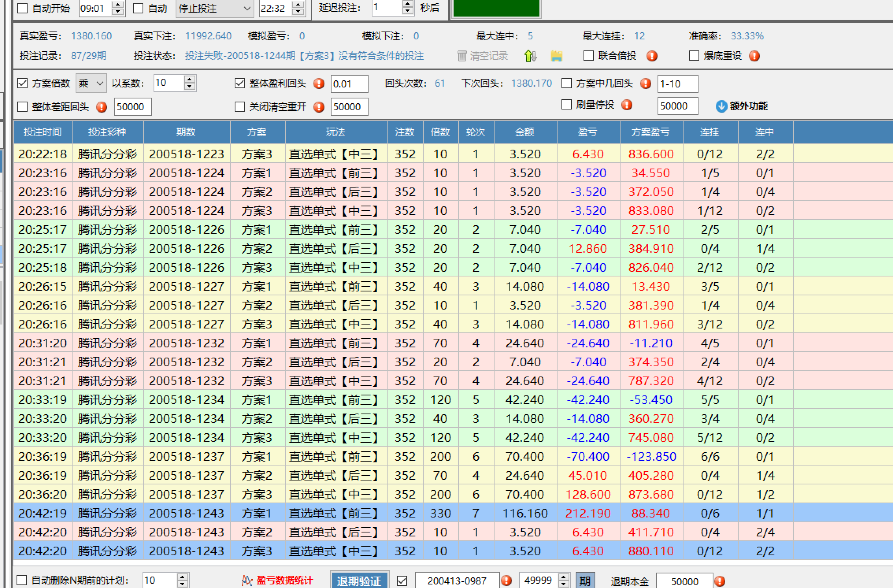Open the 停止投注 dropdown
The image size is (893, 588).
pyautogui.click(x=214, y=8)
